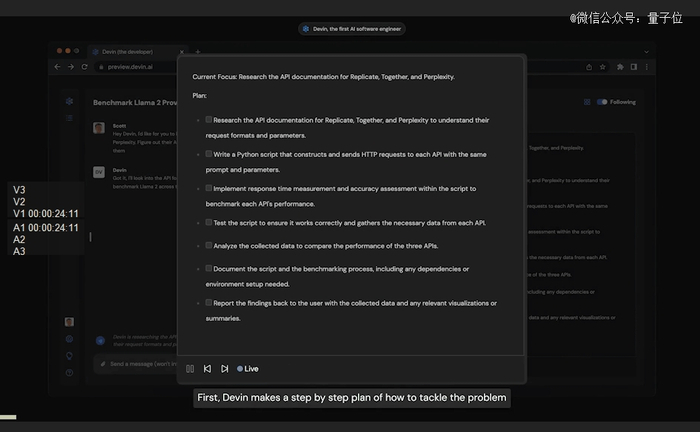Viewport: 700px width, 432px height.
Task: Check 'Test the script' plan item
Action: 208,222
